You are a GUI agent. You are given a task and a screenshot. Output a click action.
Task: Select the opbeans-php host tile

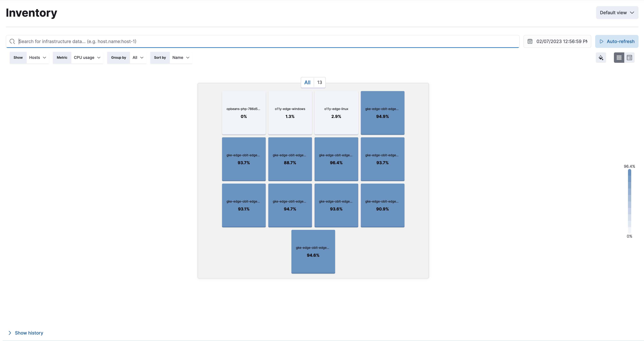[244, 112]
